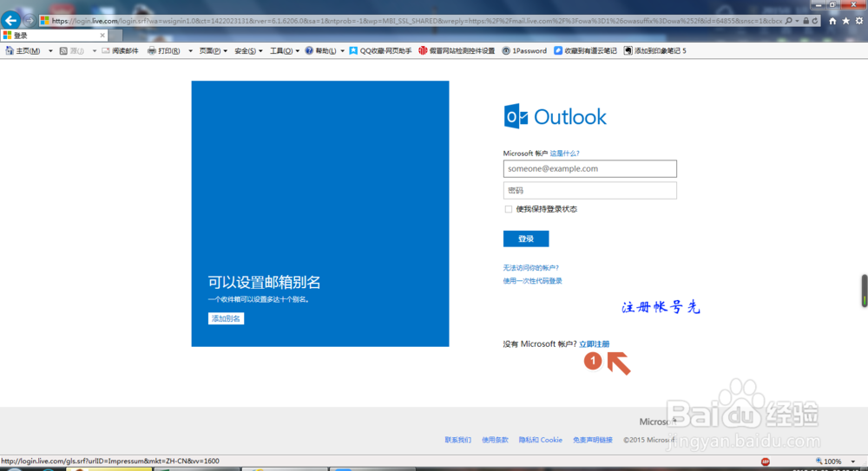Open the 免责声明链接 footer link

592,440
